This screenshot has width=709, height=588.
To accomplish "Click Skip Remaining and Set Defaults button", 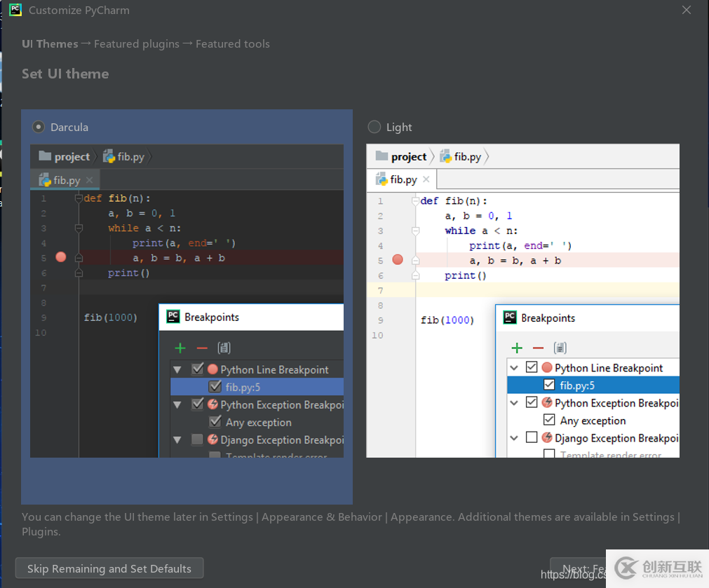I will pyautogui.click(x=109, y=568).
